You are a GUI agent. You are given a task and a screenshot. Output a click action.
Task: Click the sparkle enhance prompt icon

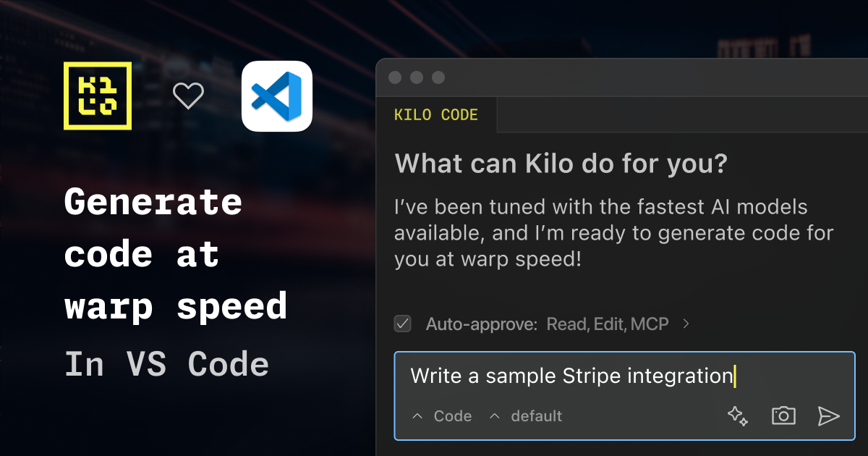737,416
